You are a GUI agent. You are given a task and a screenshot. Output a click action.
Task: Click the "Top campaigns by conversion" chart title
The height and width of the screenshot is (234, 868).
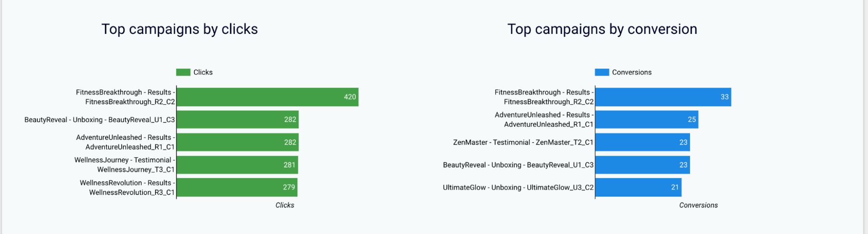[x=602, y=29]
